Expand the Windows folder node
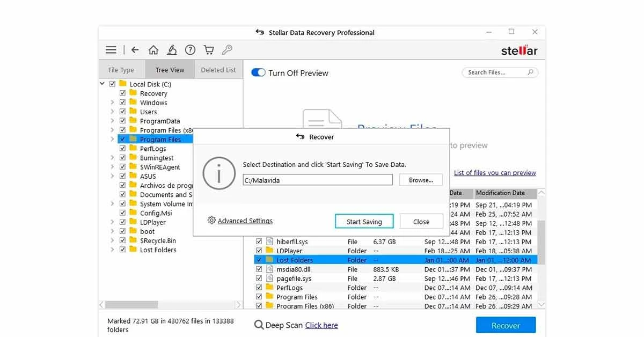644x337 pixels. 112,102
